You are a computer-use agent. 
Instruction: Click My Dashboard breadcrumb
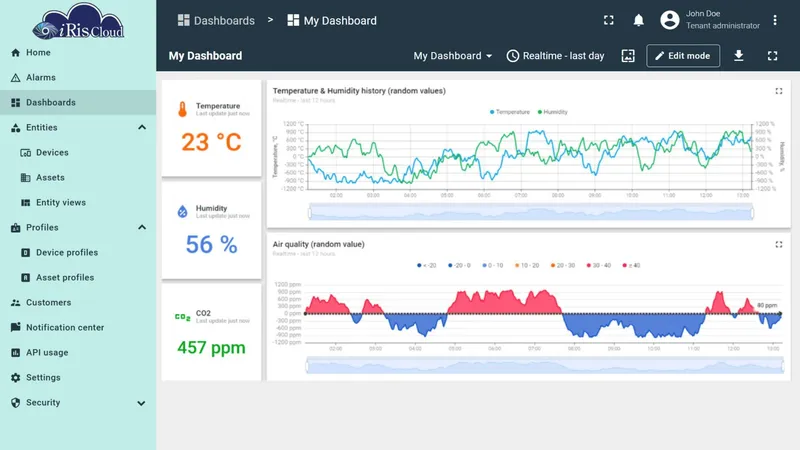(332, 20)
